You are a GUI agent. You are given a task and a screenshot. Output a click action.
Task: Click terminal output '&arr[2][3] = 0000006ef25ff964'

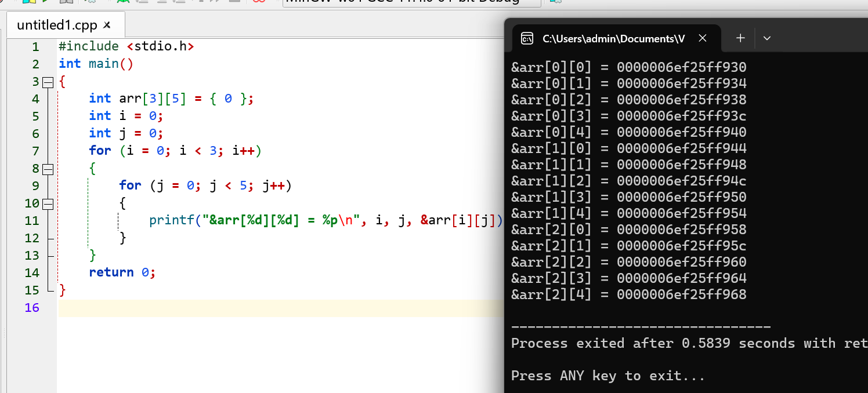pyautogui.click(x=629, y=278)
